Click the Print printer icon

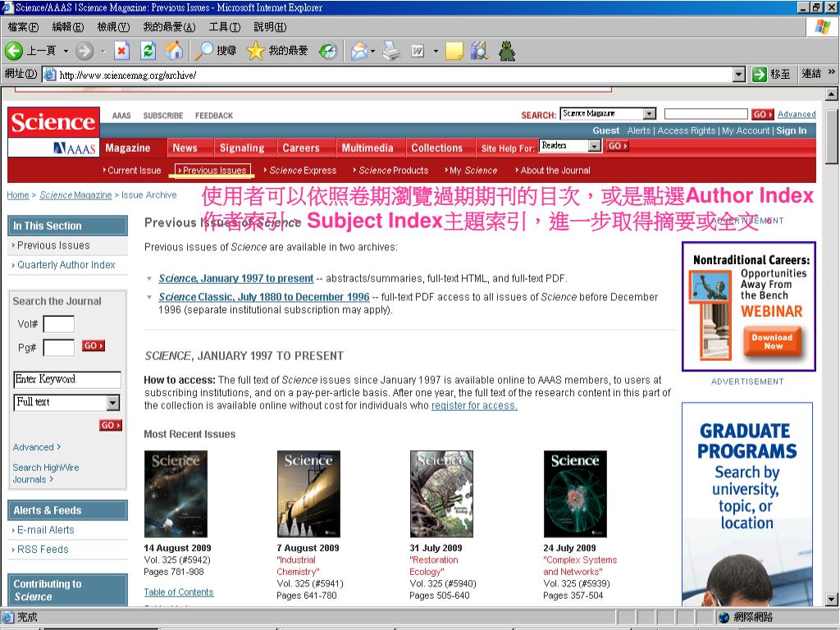pyautogui.click(x=391, y=52)
